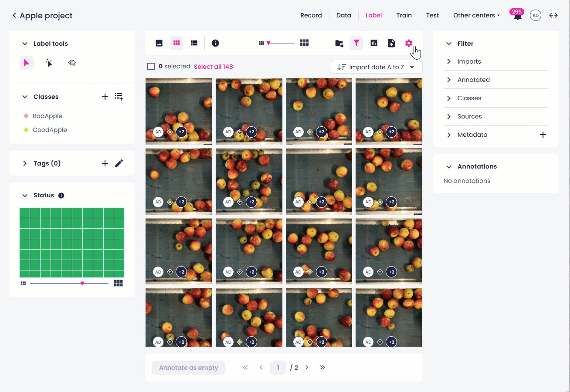
Task: Switch to list view
Action: [194, 43]
